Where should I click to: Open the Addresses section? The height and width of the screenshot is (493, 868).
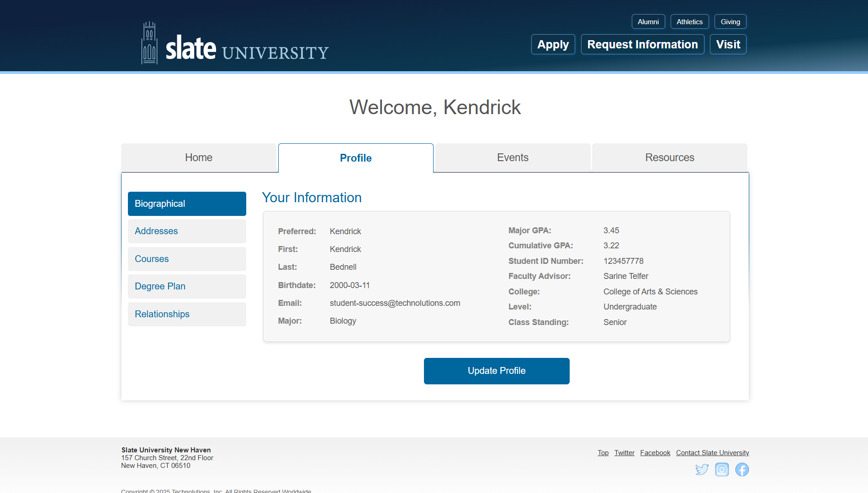click(x=186, y=231)
